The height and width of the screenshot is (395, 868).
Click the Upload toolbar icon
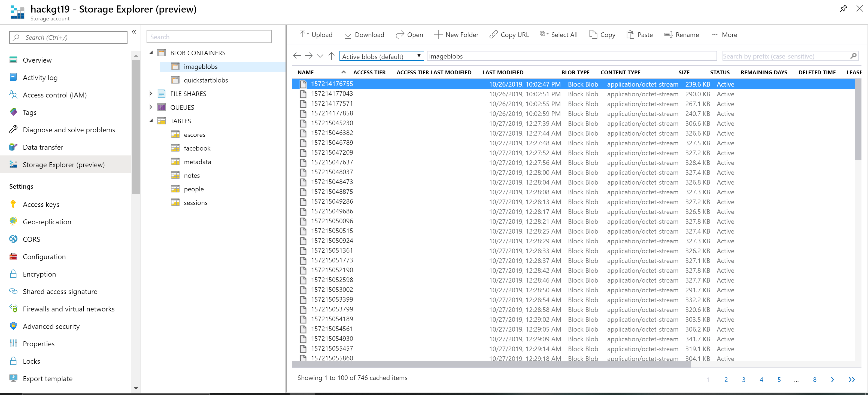[303, 34]
